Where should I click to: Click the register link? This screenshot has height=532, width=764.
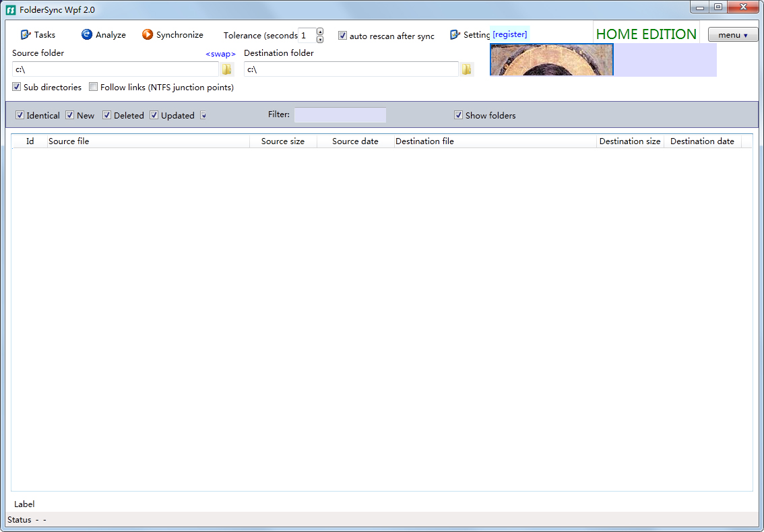click(x=510, y=34)
